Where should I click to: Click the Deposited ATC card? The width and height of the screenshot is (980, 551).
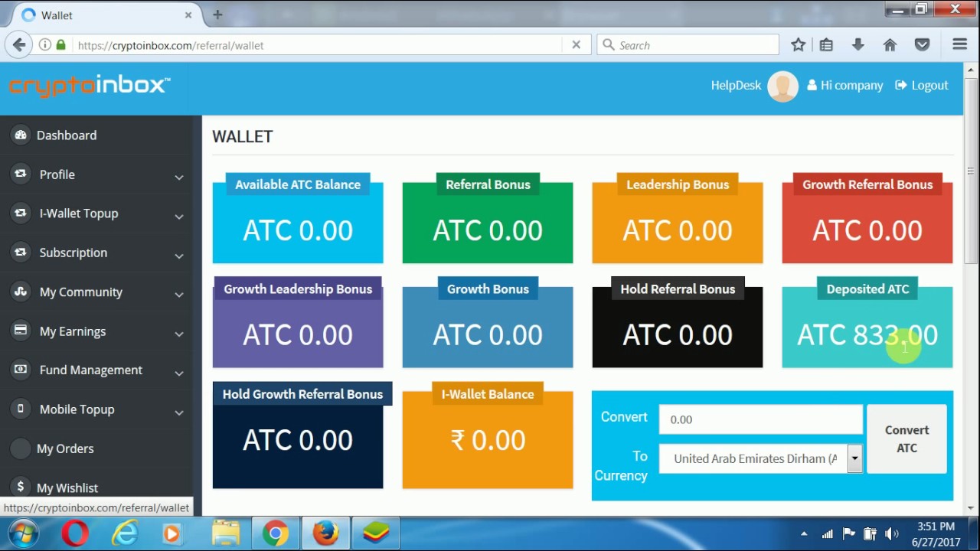click(x=867, y=324)
